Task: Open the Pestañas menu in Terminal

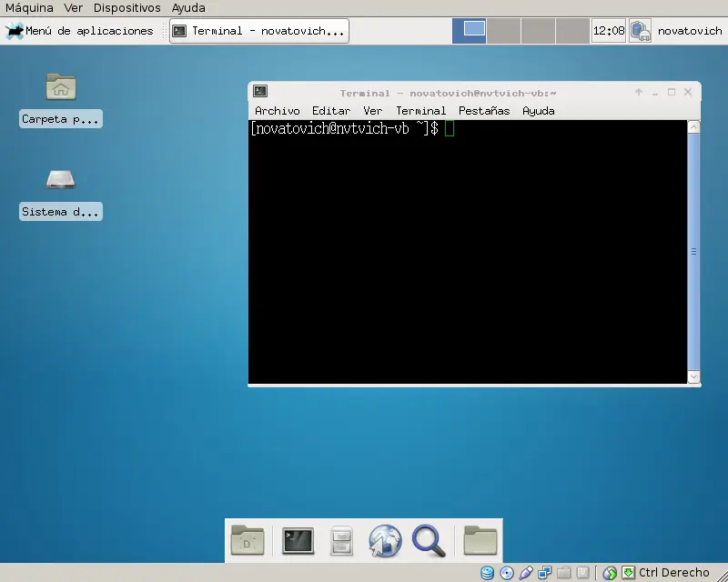Action: [484, 111]
